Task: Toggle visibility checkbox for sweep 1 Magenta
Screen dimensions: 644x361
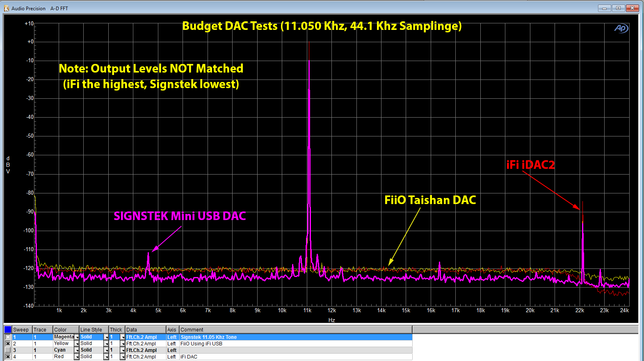Action: (8, 337)
